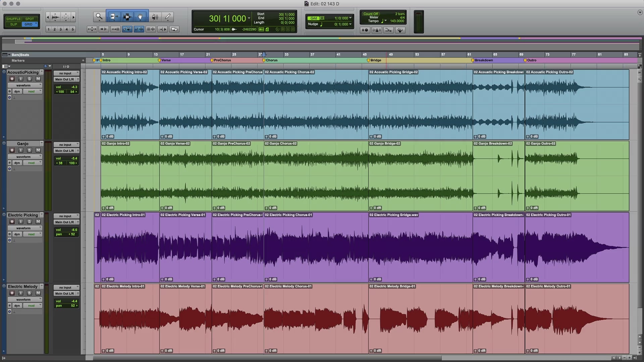Solo the Ganjo track
The width and height of the screenshot is (644, 362).
[x=29, y=150]
